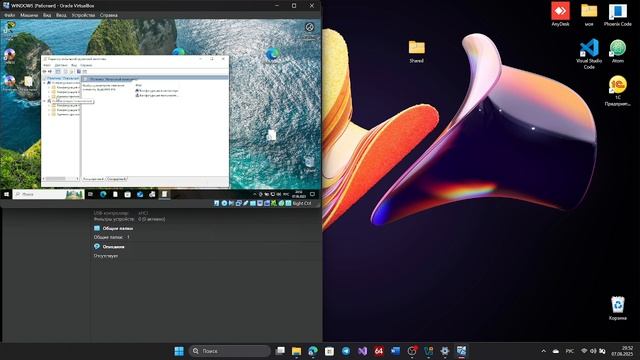Open host clock showing 07.06.2025

click(x=622, y=351)
